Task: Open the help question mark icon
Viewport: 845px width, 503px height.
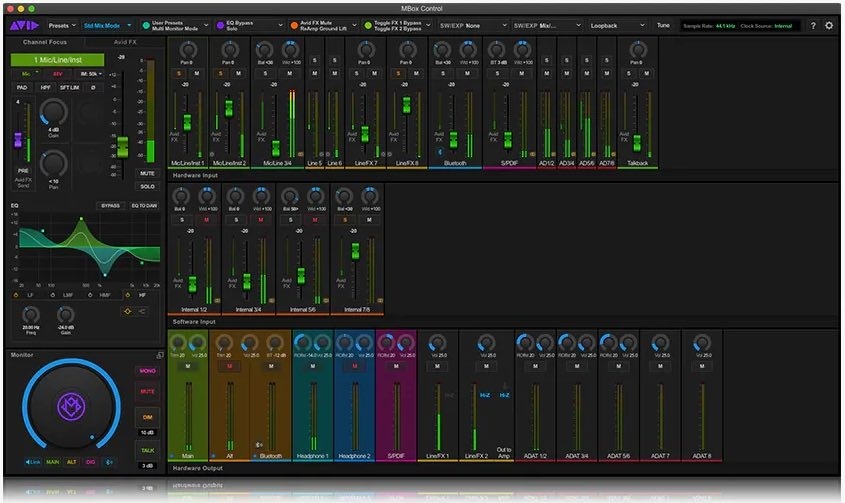Action: coord(813,25)
